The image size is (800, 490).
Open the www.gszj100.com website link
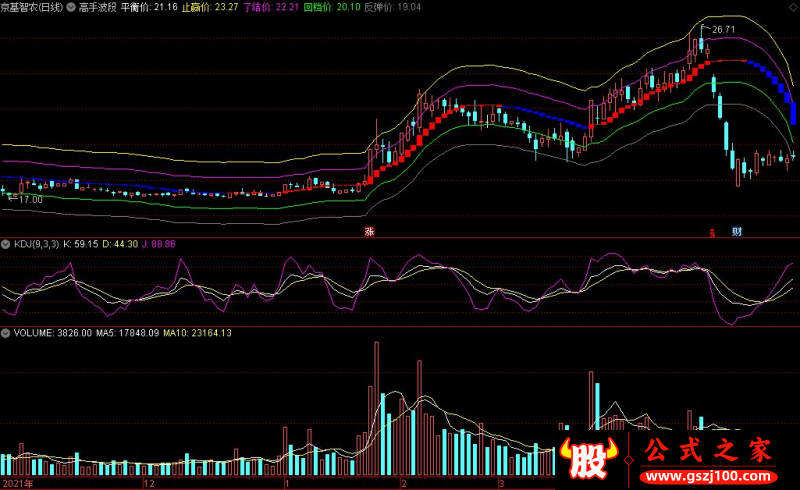(x=709, y=477)
